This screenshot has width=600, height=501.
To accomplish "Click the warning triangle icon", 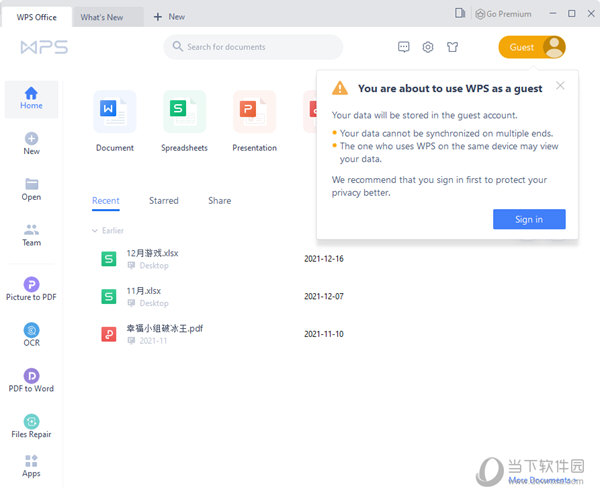I will click(340, 88).
